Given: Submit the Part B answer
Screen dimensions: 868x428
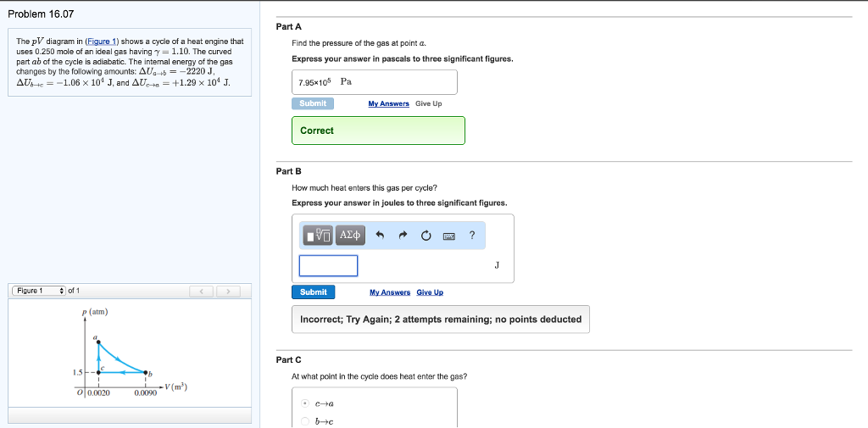Looking at the screenshot, I should tap(314, 292).
